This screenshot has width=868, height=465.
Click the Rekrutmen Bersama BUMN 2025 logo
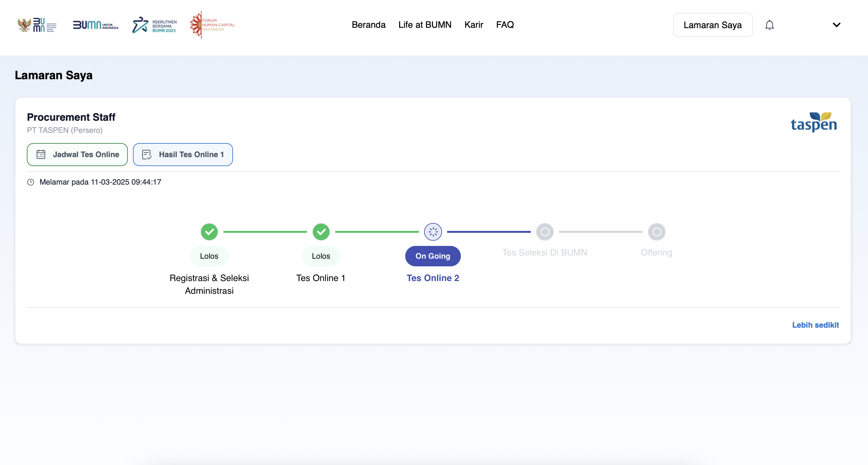[x=154, y=25]
